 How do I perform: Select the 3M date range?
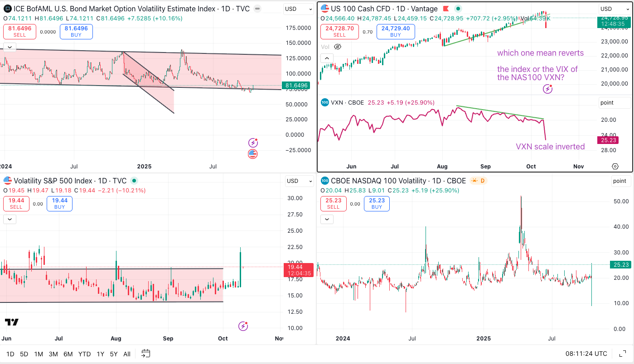(x=53, y=354)
